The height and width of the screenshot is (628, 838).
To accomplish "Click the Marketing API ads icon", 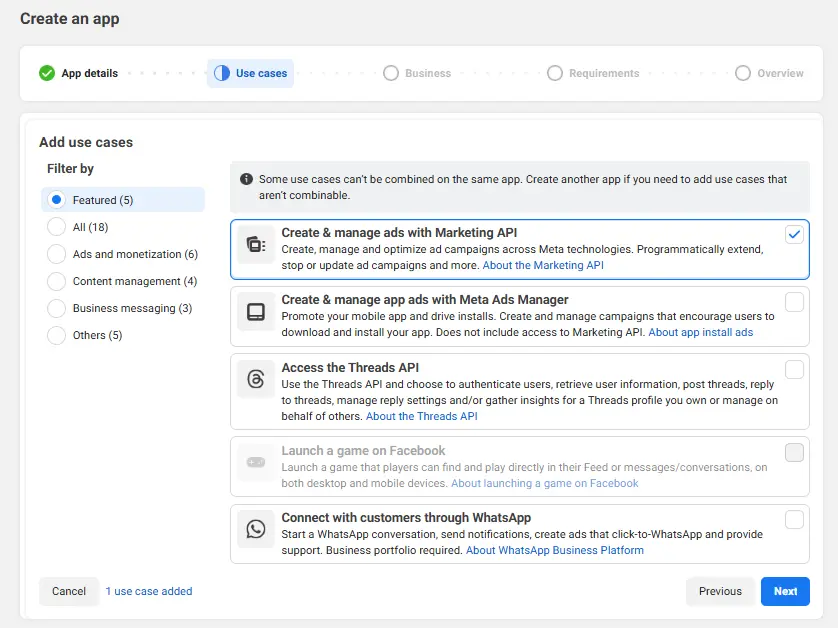I will (254, 243).
